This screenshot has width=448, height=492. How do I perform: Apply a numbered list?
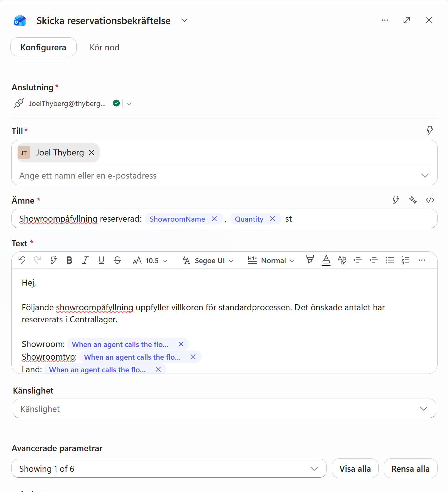click(406, 260)
